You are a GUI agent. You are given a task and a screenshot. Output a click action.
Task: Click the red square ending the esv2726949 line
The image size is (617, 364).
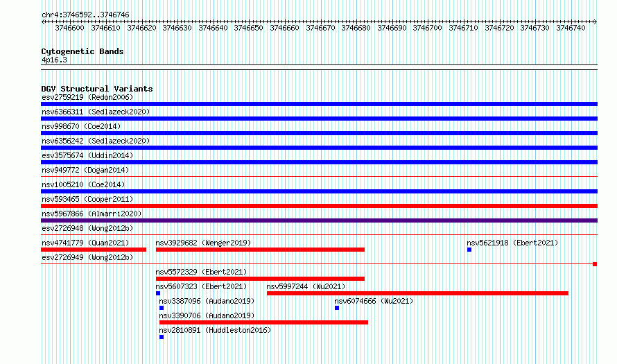(x=595, y=264)
